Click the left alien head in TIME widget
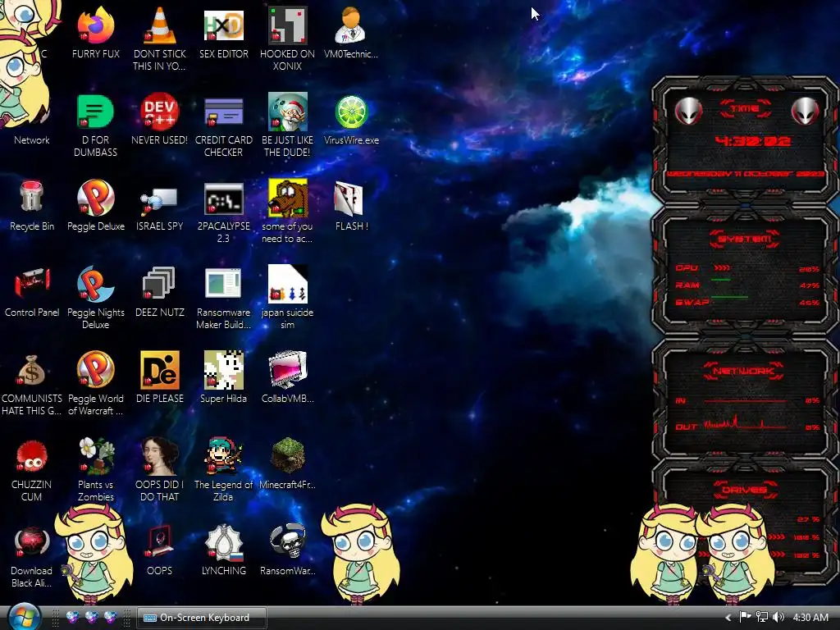 [x=688, y=111]
